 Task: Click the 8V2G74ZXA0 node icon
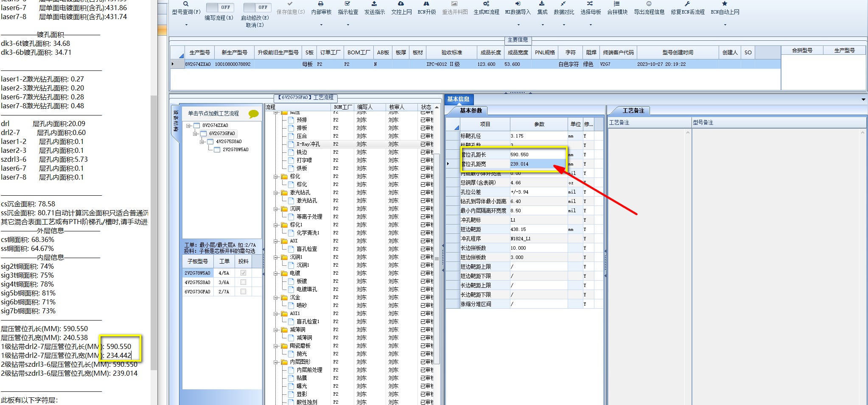tap(196, 125)
